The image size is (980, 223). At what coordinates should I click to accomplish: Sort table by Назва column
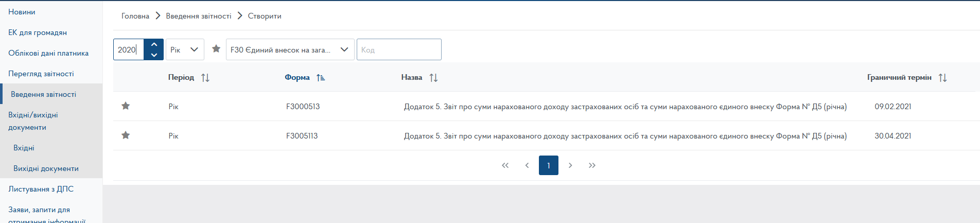click(x=433, y=78)
